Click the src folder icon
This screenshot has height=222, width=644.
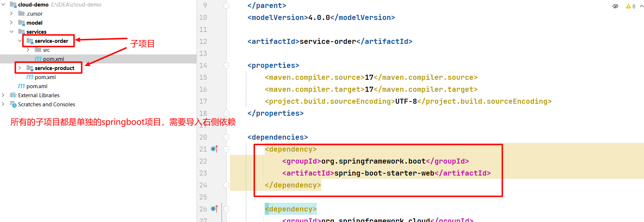click(38, 50)
